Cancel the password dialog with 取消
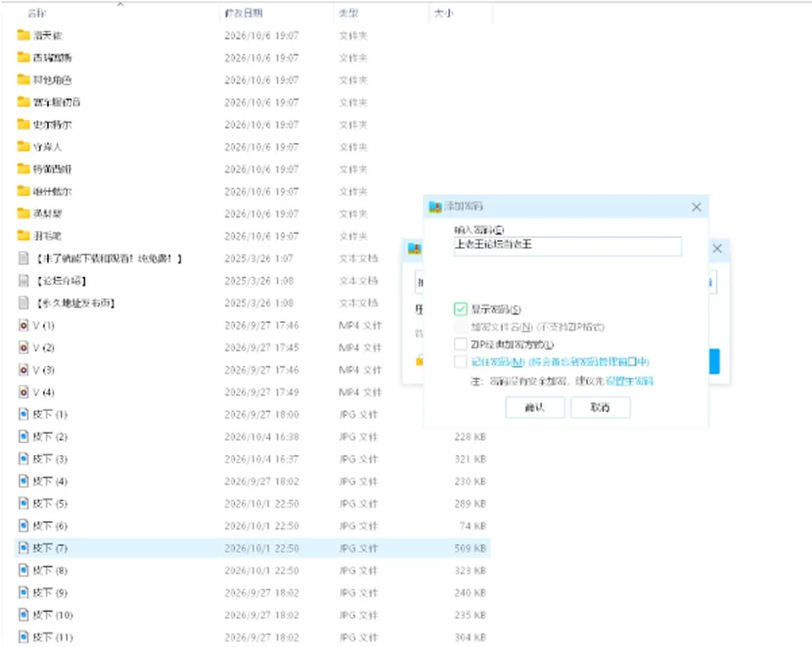This screenshot has width=812, height=647. [601, 408]
